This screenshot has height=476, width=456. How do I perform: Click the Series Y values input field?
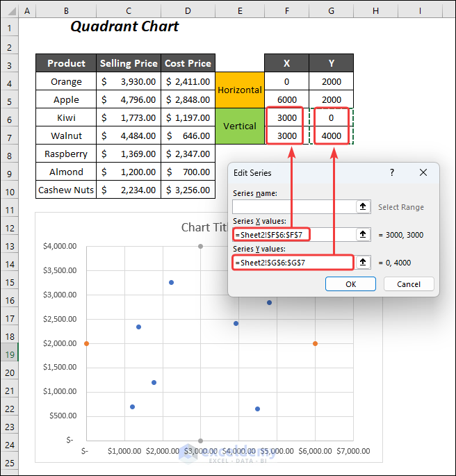click(295, 263)
